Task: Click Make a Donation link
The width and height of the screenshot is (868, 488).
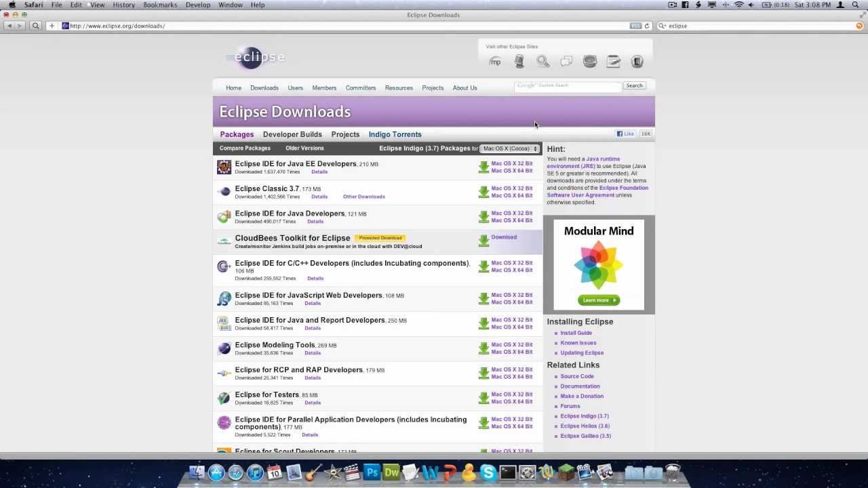Action: [582, 396]
